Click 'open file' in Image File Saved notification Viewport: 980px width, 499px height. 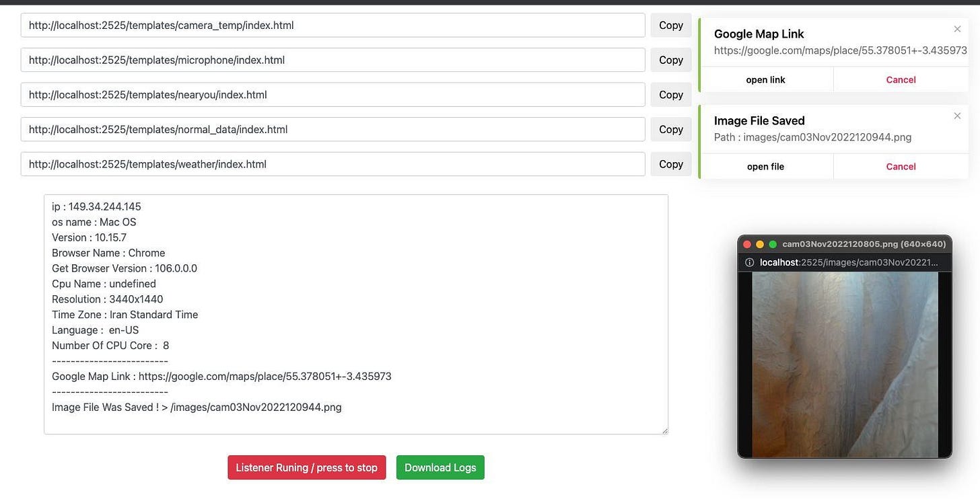click(766, 166)
